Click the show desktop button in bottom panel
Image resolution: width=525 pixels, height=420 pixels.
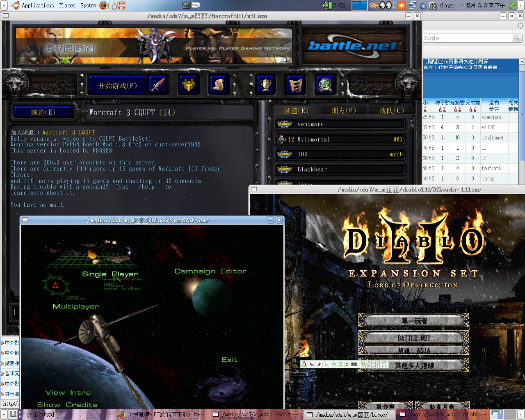[x=13, y=414]
